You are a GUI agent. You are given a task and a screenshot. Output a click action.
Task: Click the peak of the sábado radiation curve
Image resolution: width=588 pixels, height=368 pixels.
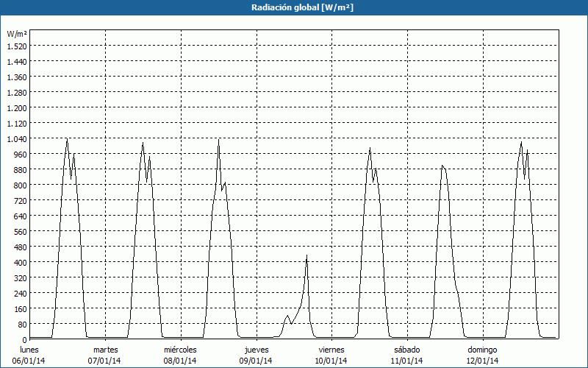point(442,166)
